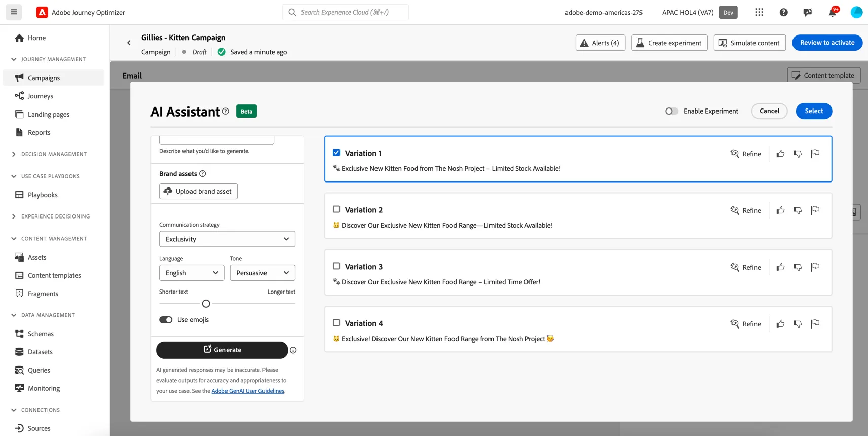Open the Communication strategy dropdown
Screen dimensions: 868x436
(227, 239)
